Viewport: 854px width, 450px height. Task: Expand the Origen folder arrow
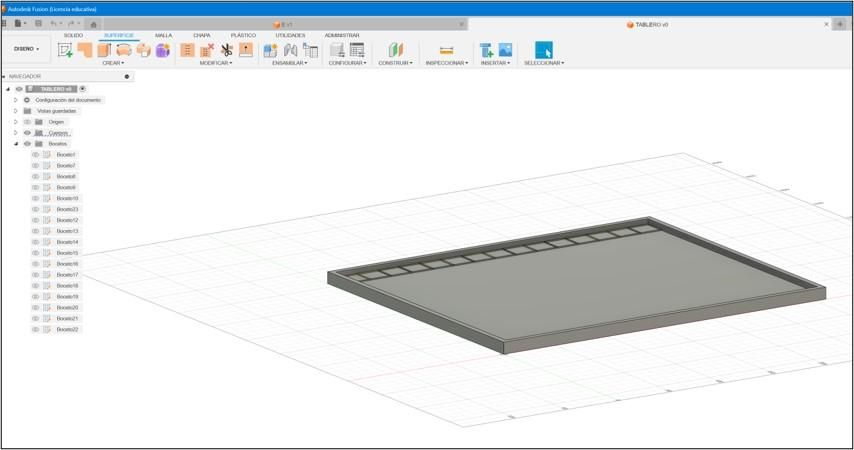(16, 122)
